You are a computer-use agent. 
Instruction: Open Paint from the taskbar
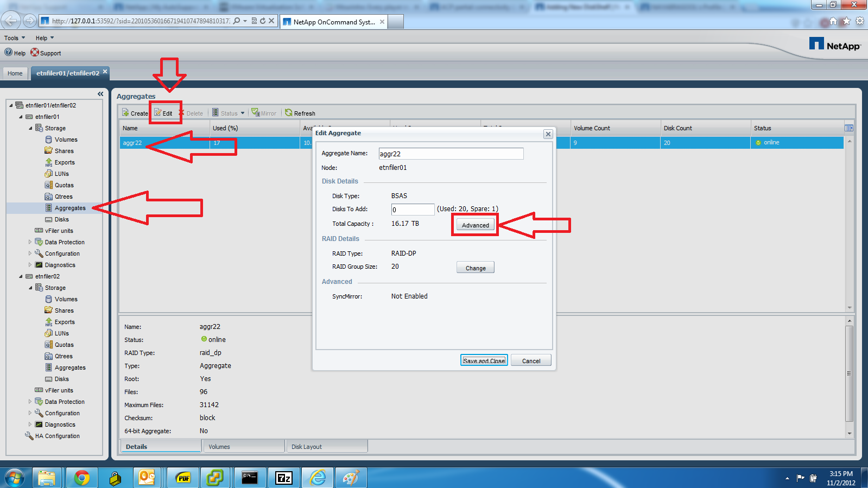coord(351,478)
